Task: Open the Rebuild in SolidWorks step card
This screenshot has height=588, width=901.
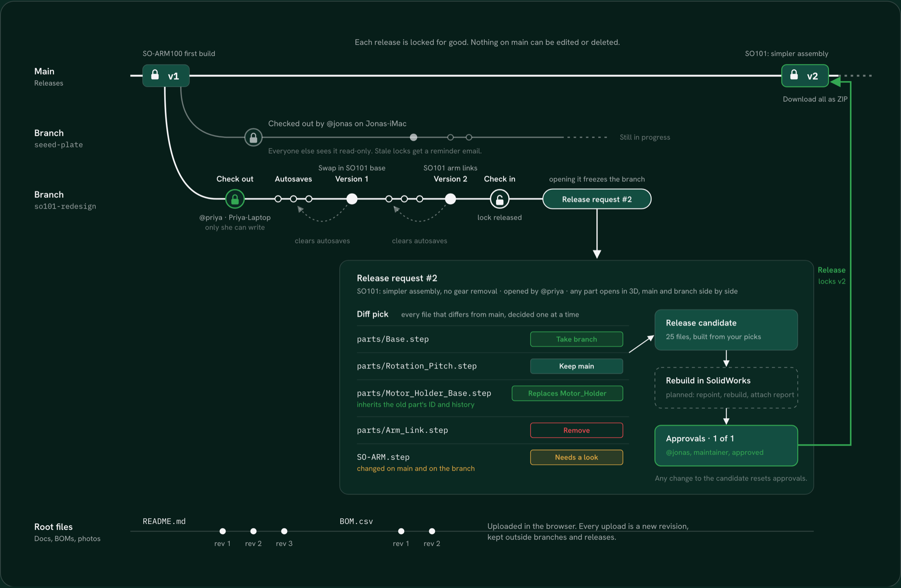Action: tap(726, 387)
